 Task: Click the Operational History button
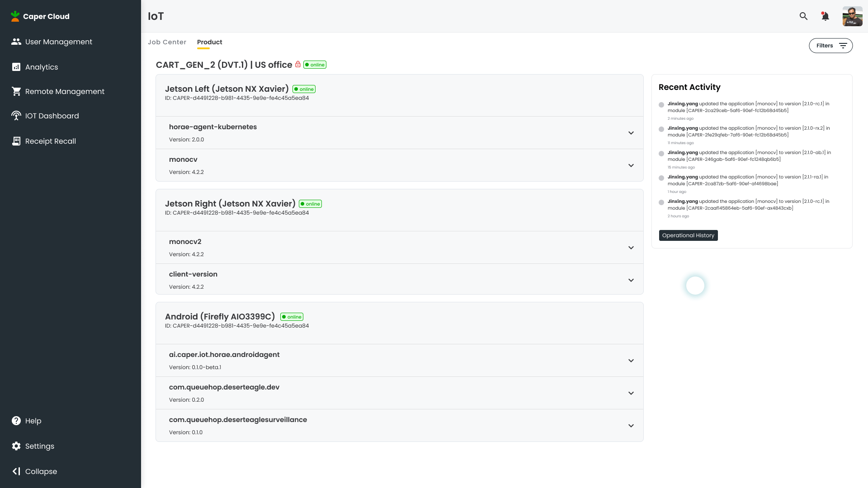(x=688, y=235)
